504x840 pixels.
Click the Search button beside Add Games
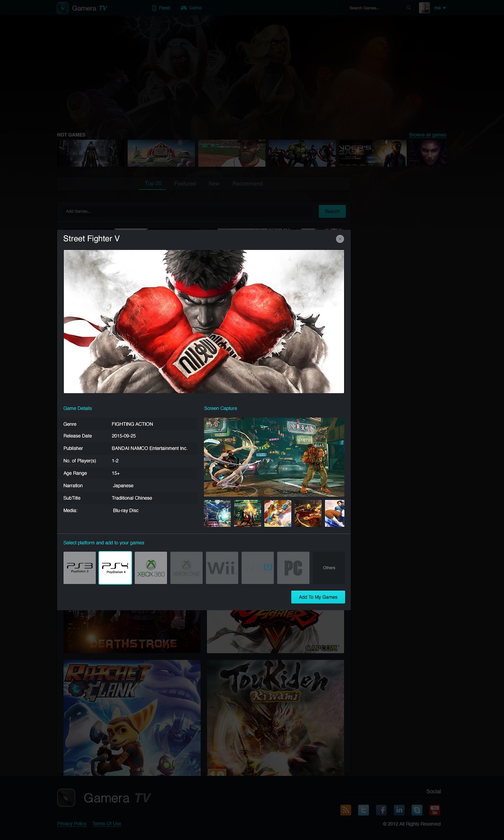pos(332,211)
